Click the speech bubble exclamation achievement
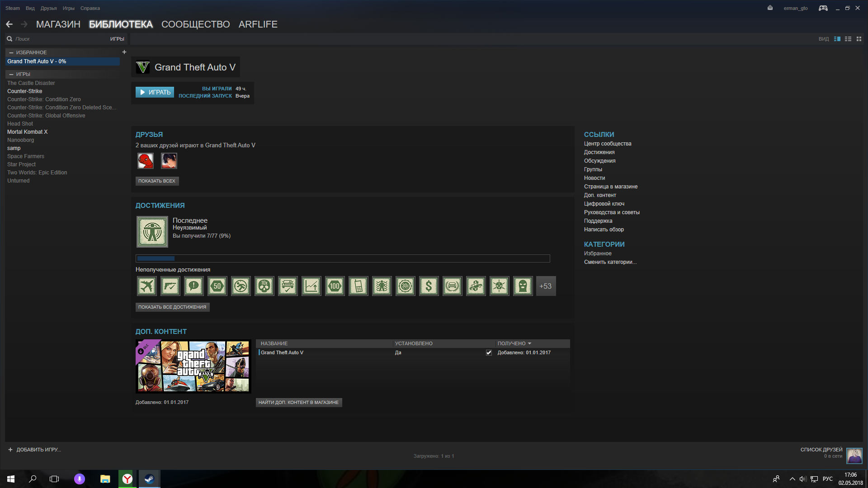Image resolution: width=868 pixels, height=488 pixels. point(194,286)
